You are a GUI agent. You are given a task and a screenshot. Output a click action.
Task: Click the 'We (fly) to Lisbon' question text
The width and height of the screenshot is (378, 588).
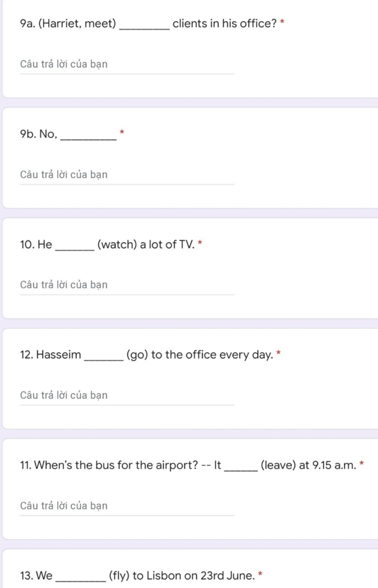coord(137,575)
